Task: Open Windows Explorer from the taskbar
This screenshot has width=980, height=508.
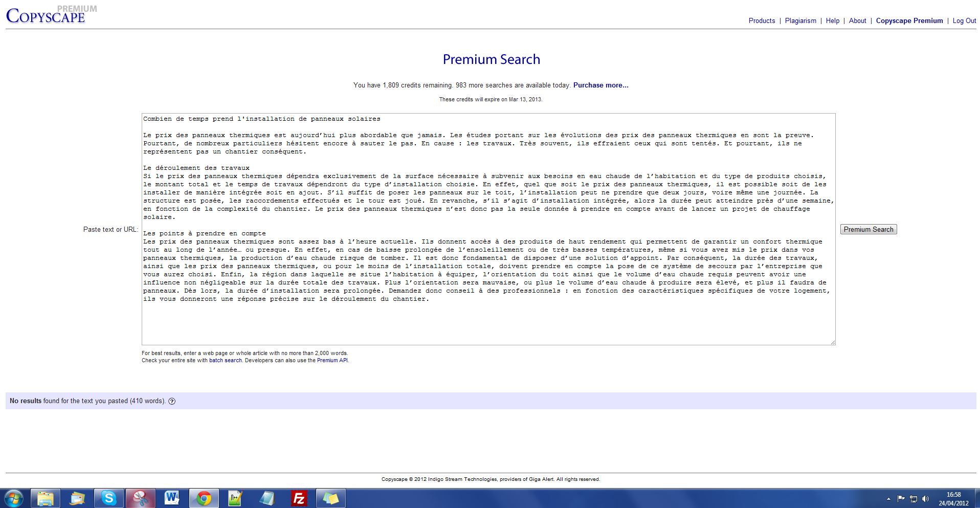Action: point(46,498)
